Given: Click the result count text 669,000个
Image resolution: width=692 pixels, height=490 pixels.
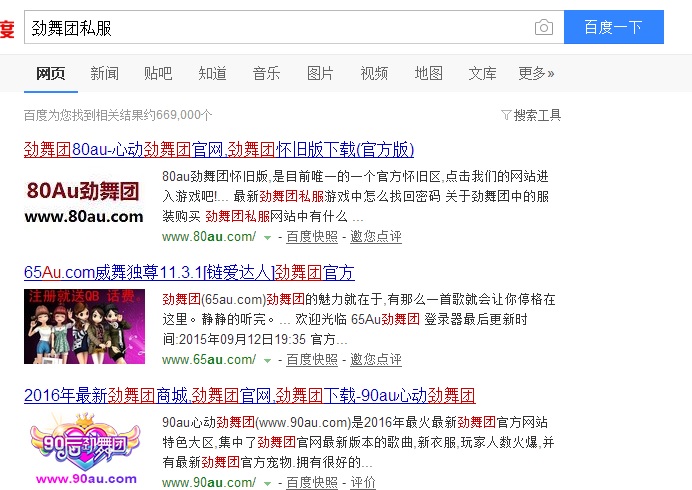Looking at the screenshot, I should [184, 115].
